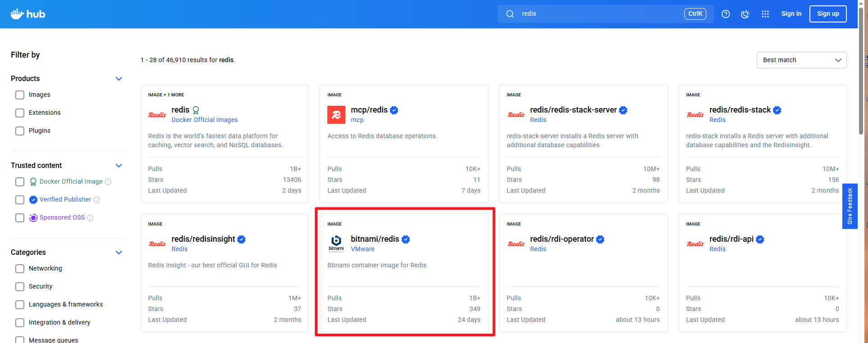
Task: Click verified badge beside mcp/redis
Action: point(394,110)
